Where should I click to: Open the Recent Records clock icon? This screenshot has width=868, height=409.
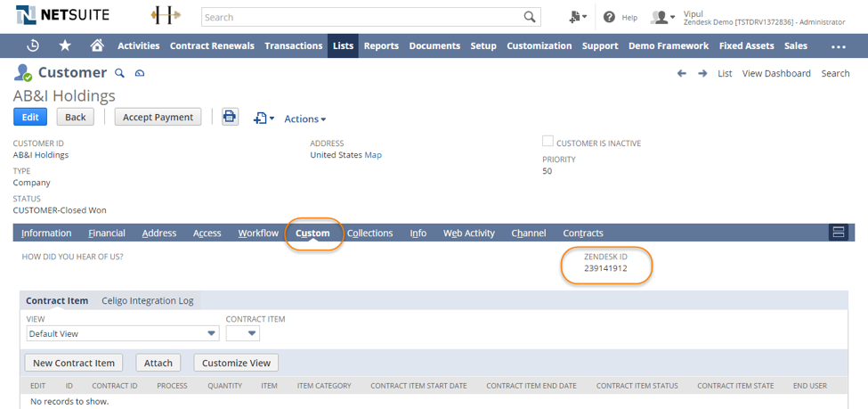[33, 46]
